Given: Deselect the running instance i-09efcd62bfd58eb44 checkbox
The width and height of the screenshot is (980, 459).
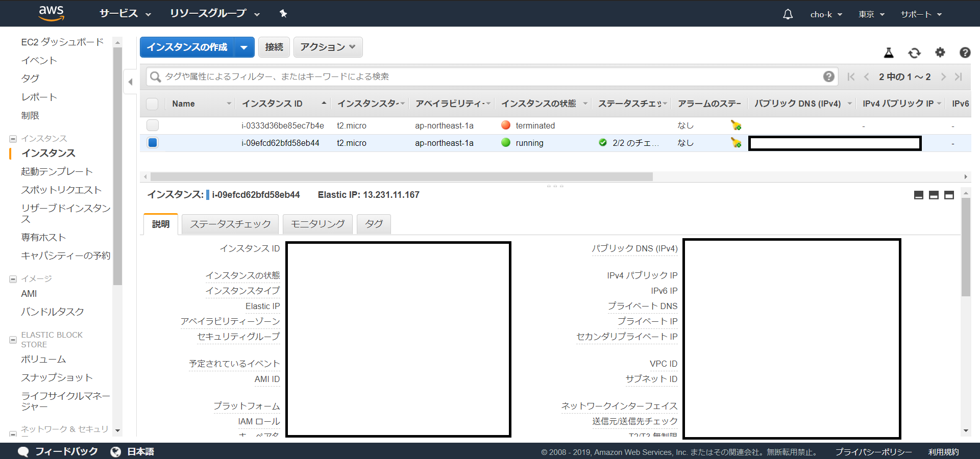Looking at the screenshot, I should tap(152, 143).
